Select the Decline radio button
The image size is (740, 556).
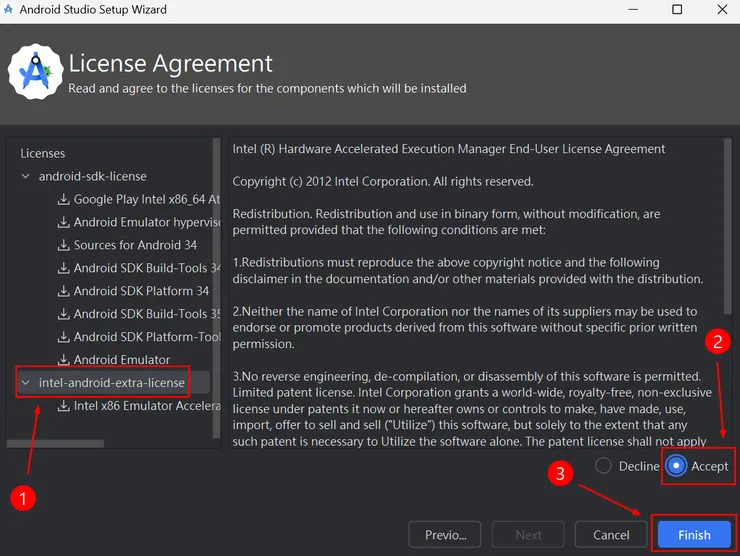tap(603, 466)
